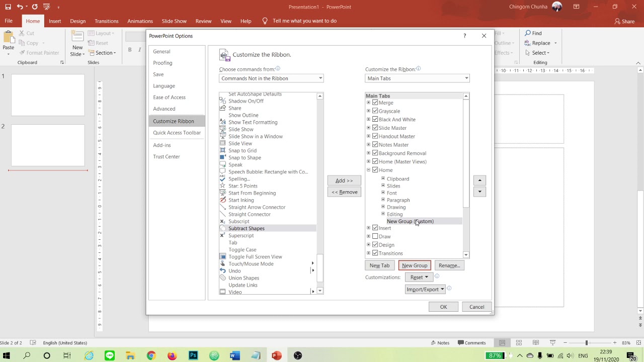Click the Superscript command icon

pyautogui.click(x=223, y=235)
